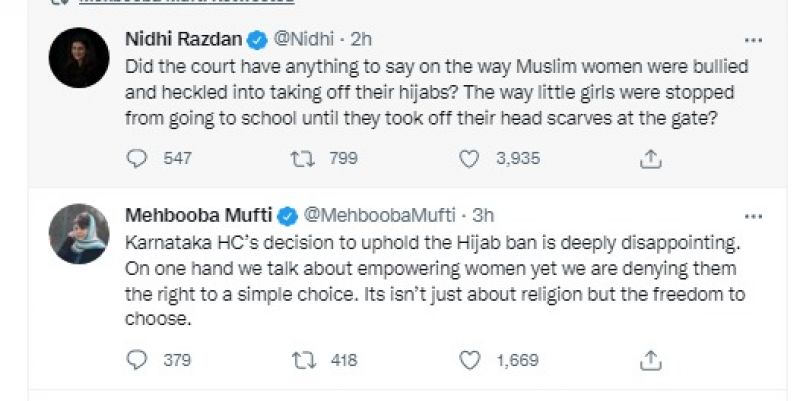Retweet Nidhi Razdan's tweet
Viewport: 800px width, 401px height.
[301, 158]
